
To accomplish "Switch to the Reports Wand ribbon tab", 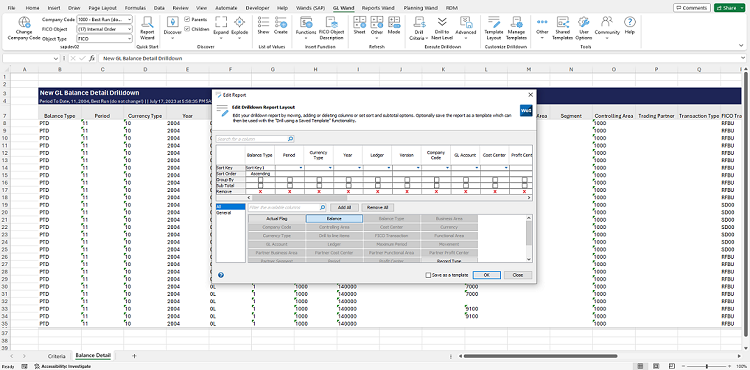I will tap(377, 8).
